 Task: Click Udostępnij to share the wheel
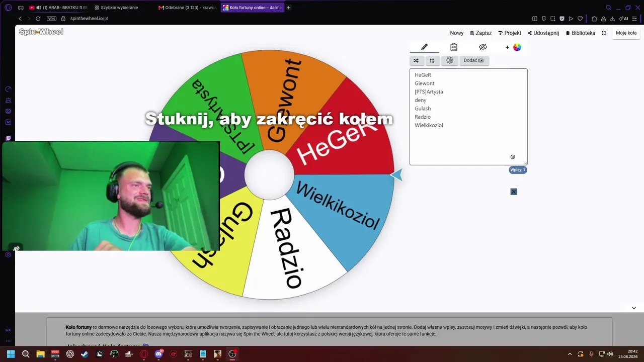(x=543, y=33)
